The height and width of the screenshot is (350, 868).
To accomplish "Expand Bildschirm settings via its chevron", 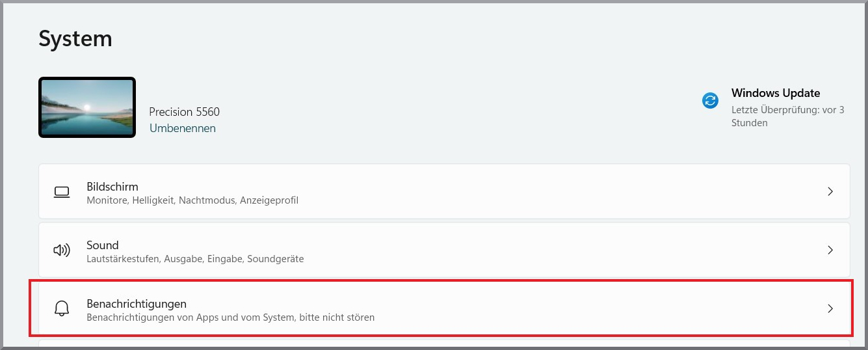I will coord(830,192).
